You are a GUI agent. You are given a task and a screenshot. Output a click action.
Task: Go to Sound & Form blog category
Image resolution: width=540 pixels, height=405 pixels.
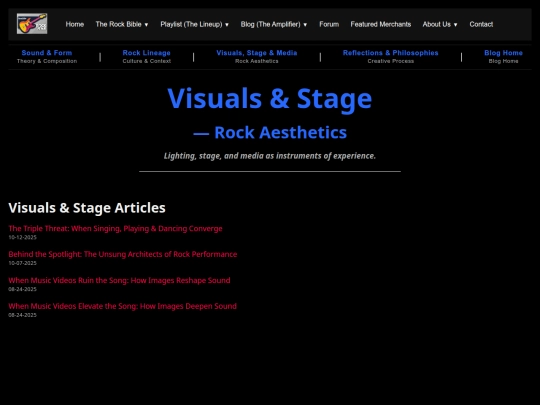(47, 53)
